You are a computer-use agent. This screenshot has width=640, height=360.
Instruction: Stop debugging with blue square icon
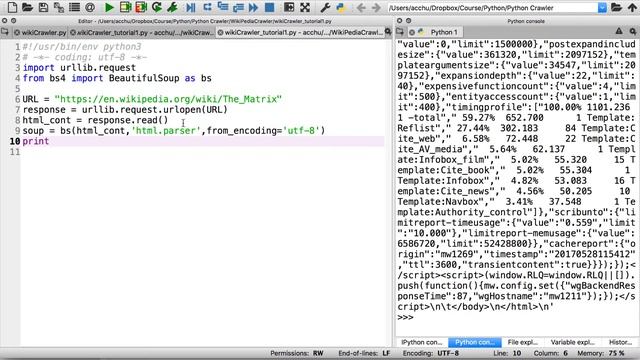click(269, 7)
